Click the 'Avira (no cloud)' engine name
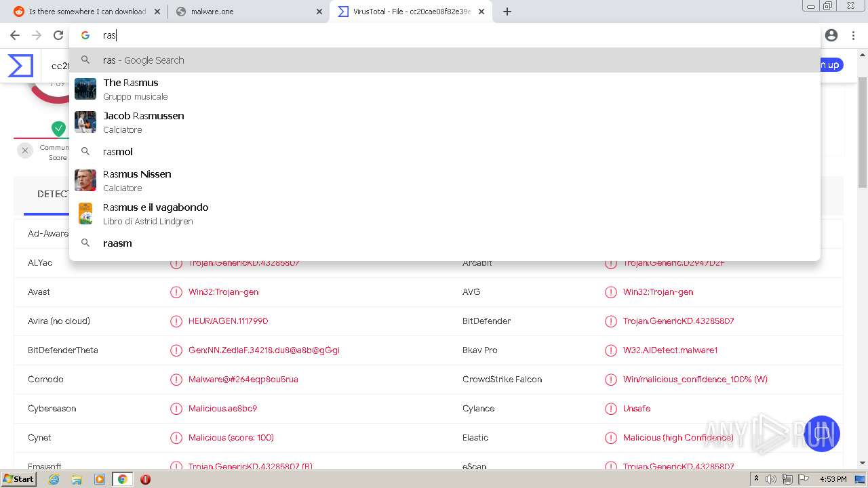 click(x=59, y=321)
